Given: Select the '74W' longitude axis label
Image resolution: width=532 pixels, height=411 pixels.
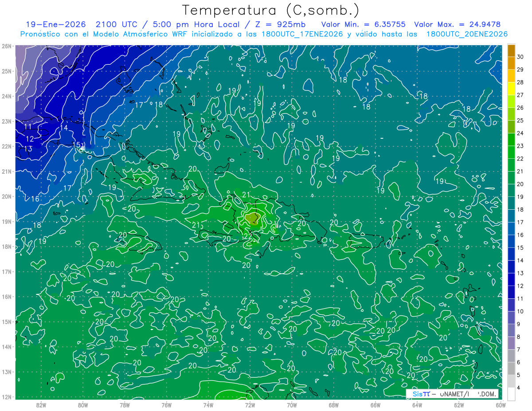Looking at the screenshot, I should pos(208,405).
